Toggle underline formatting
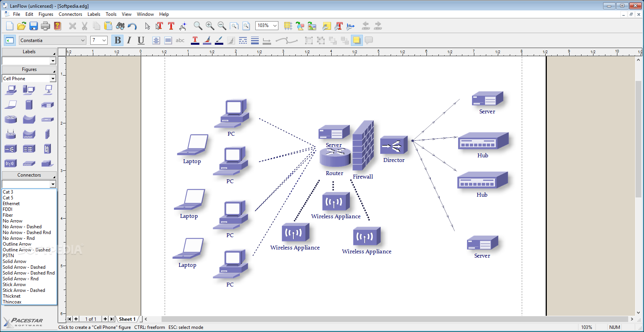Image resolution: width=644 pixels, height=332 pixels. click(141, 40)
